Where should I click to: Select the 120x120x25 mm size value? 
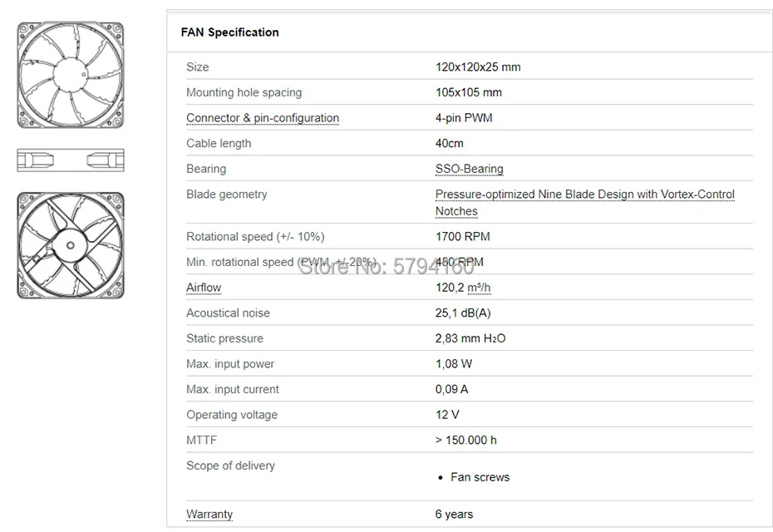pos(478,67)
